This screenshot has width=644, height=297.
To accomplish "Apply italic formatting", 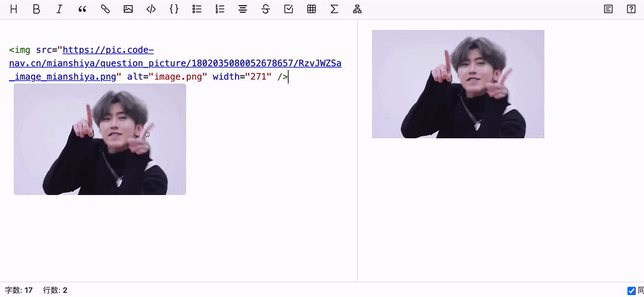I will [x=59, y=9].
